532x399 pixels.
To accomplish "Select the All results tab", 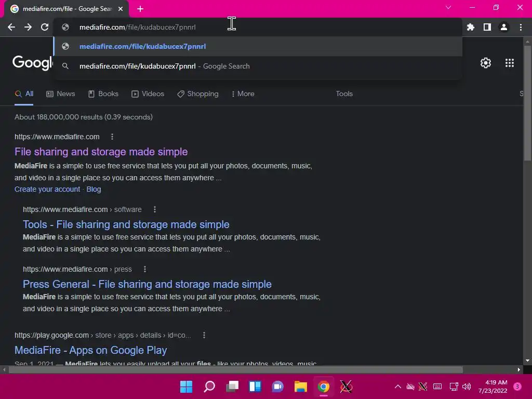I will point(24,94).
